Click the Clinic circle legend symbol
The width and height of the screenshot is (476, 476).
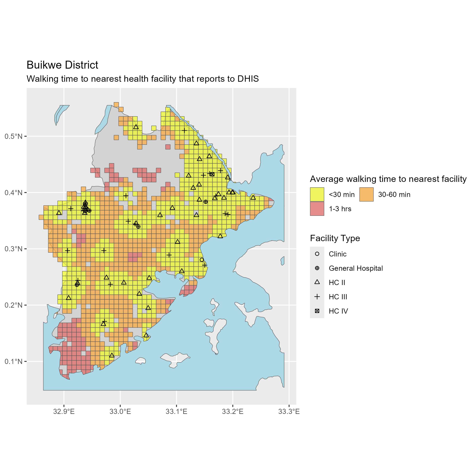click(x=317, y=254)
